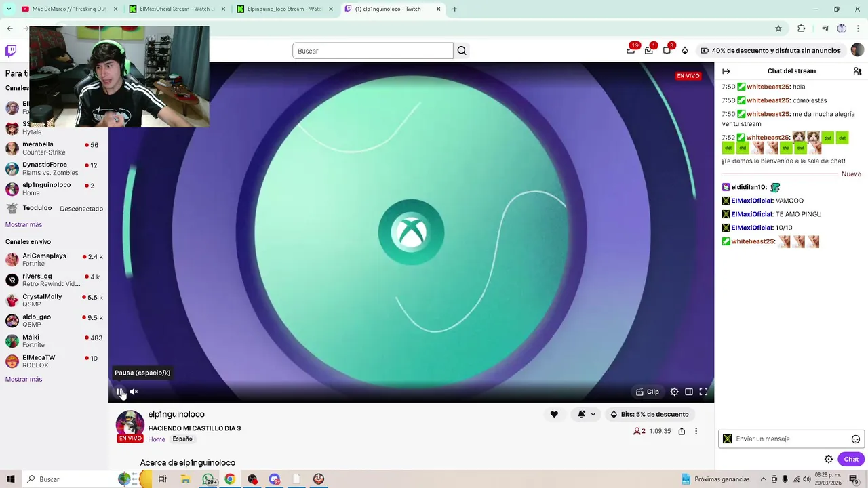Open the video player settings gear

click(x=674, y=392)
